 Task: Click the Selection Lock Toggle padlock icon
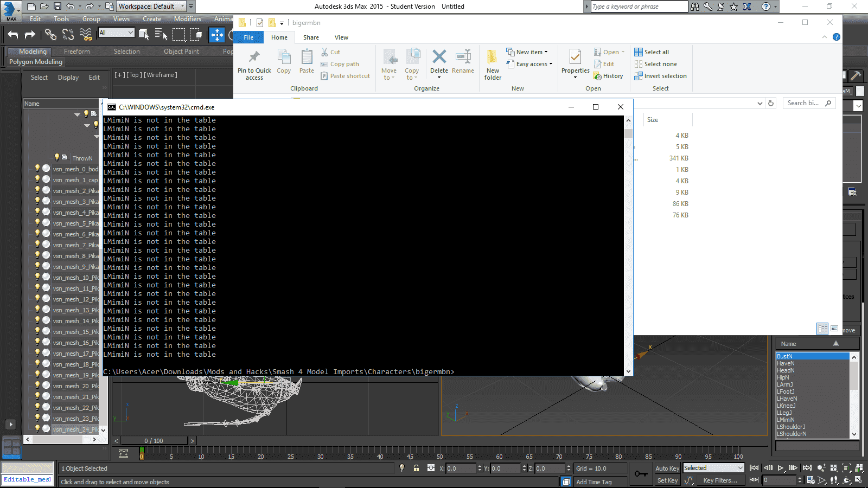pyautogui.click(x=416, y=468)
